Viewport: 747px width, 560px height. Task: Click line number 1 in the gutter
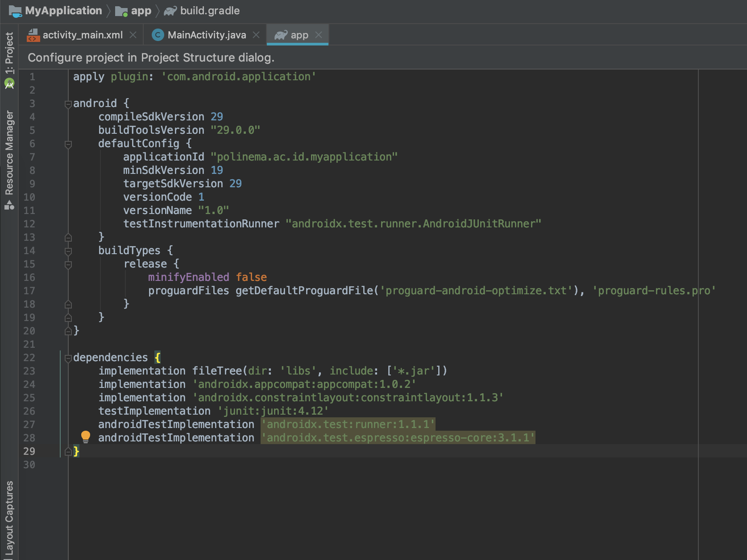32,77
